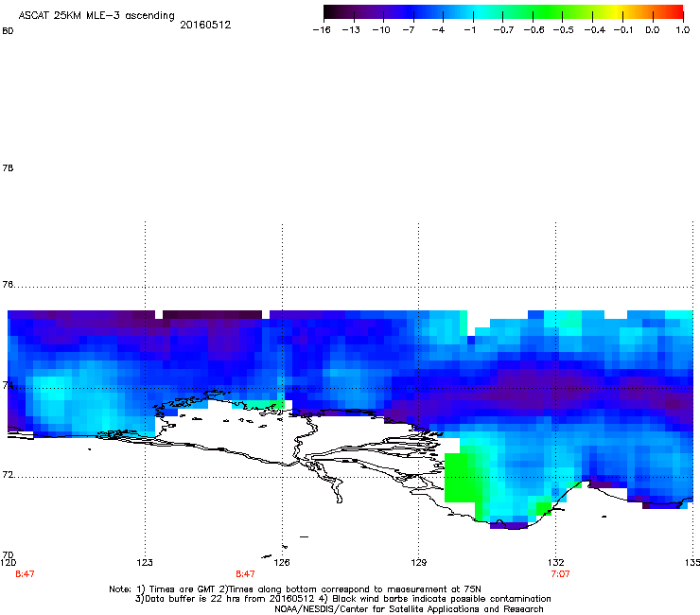Viewport: 700px width, 615px height.
Task: Click the NOAA/NESDIS credit line
Action: pyautogui.click(x=409, y=609)
